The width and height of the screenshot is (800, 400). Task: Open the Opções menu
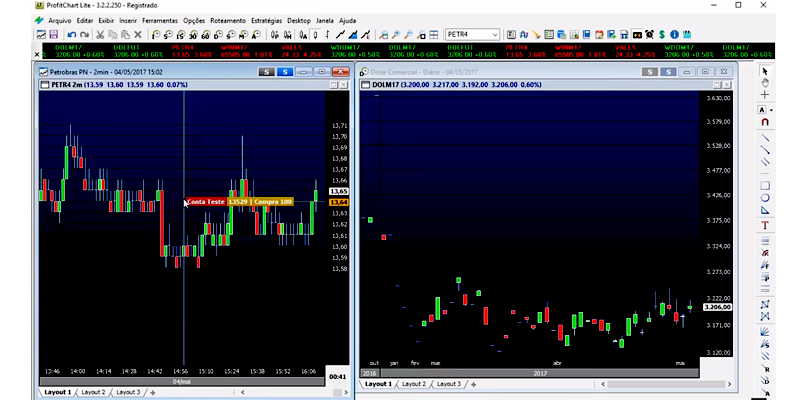pyautogui.click(x=194, y=21)
